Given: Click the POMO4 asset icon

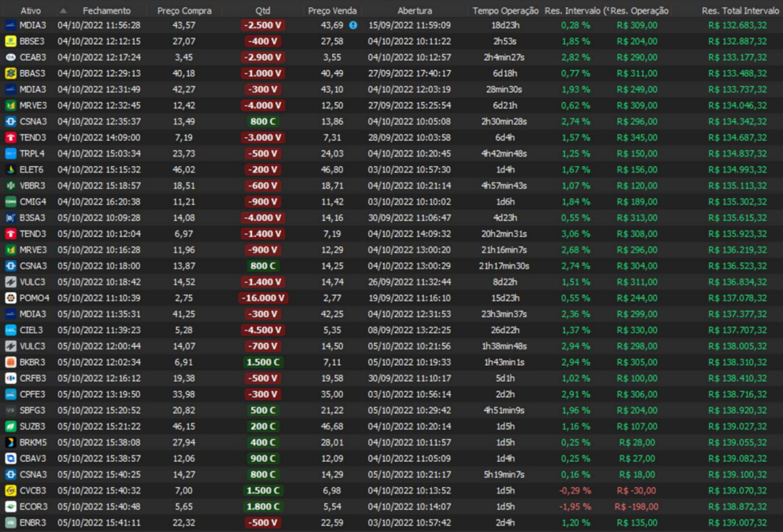Looking at the screenshot, I should click(x=11, y=298).
